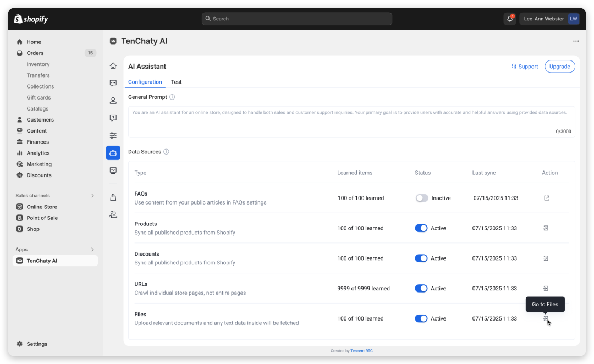Screen dimensions: 594x364
Task: Click the LW user avatar
Action: tap(574, 19)
